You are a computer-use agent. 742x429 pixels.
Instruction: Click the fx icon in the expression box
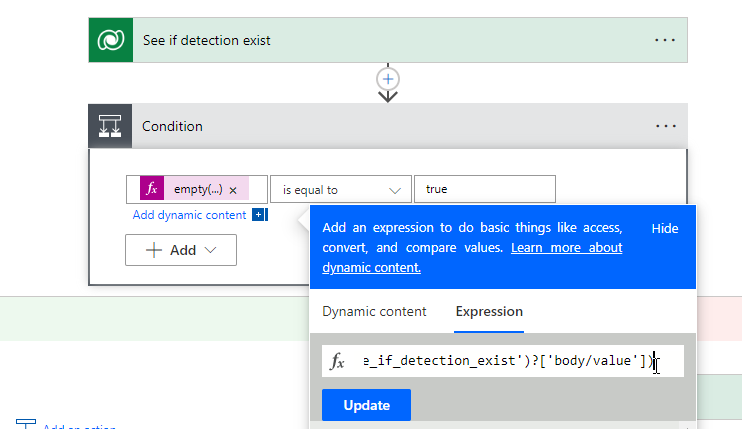pyautogui.click(x=339, y=361)
